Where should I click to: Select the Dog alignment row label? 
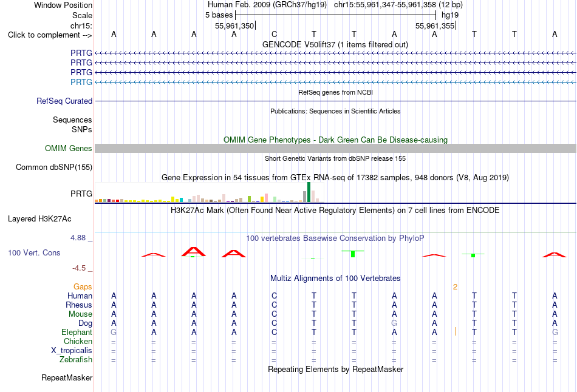(x=85, y=323)
